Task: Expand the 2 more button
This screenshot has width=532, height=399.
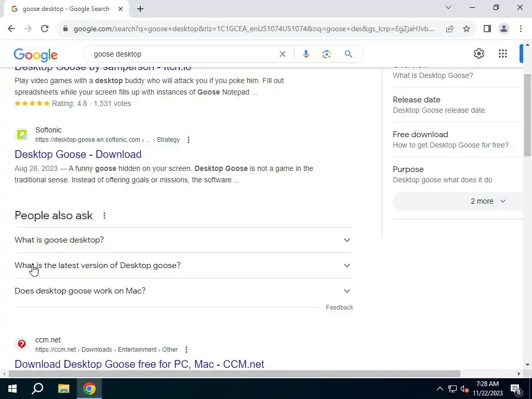Action: (458, 201)
